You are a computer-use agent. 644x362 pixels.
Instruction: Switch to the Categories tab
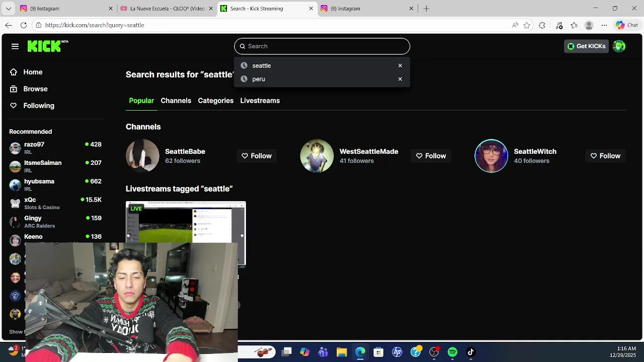215,101
